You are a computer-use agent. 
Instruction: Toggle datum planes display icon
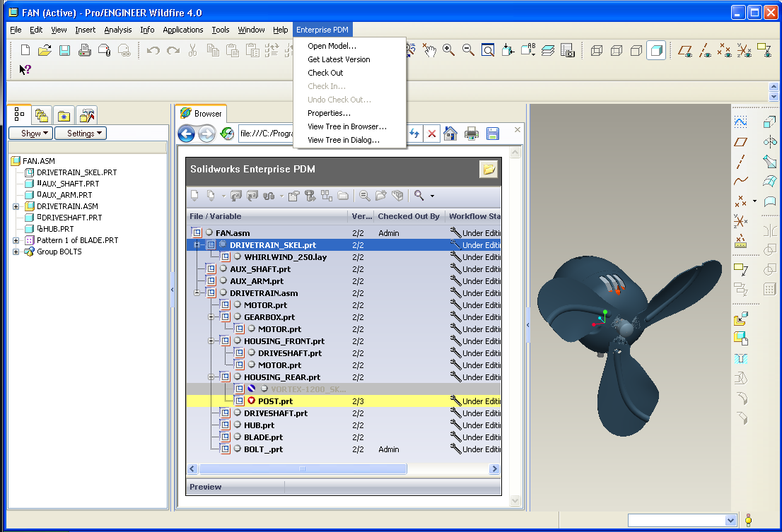(x=685, y=50)
